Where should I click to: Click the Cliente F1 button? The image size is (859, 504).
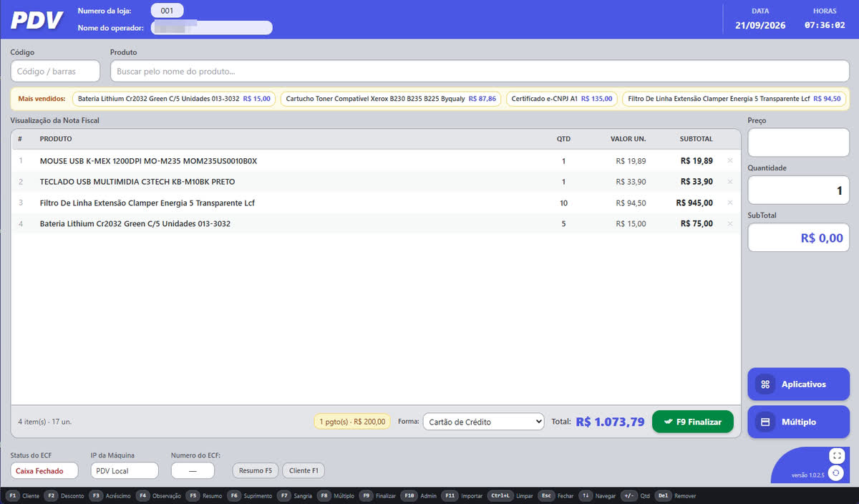tap(304, 470)
